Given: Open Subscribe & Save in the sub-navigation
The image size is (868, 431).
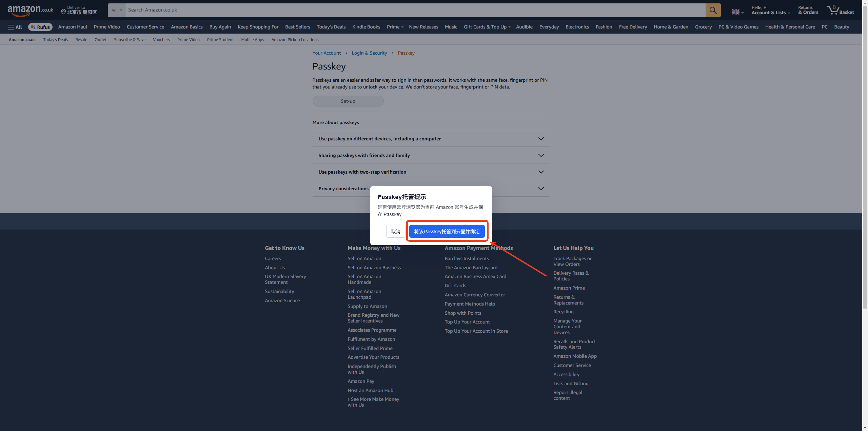Looking at the screenshot, I should 130,40.
